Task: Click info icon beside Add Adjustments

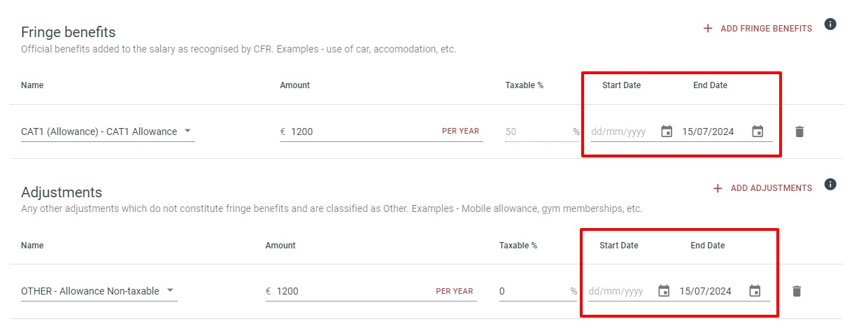Action: (830, 185)
